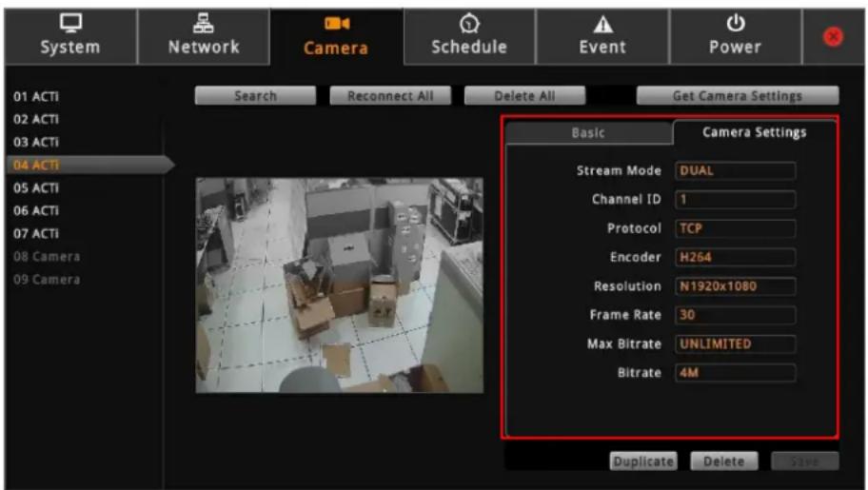Screen dimensions: 868x490
Task: Open the Stream Mode DUAL field
Action: pyautogui.click(x=735, y=170)
